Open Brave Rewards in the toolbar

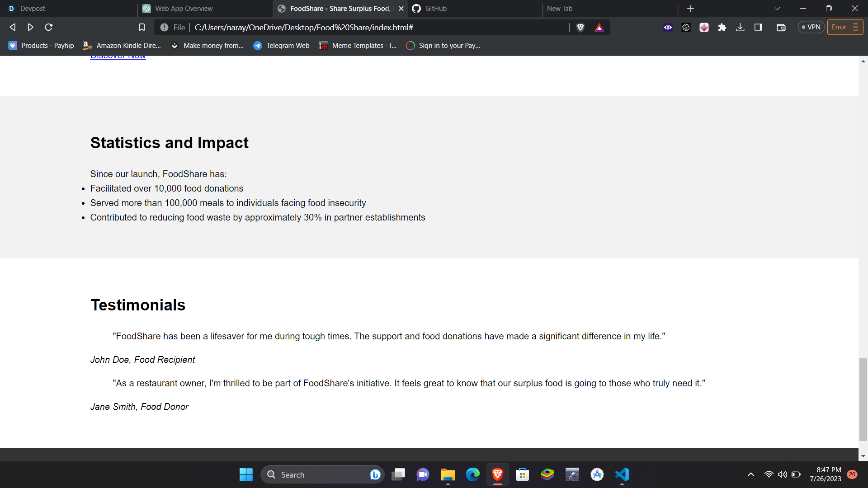coord(599,27)
